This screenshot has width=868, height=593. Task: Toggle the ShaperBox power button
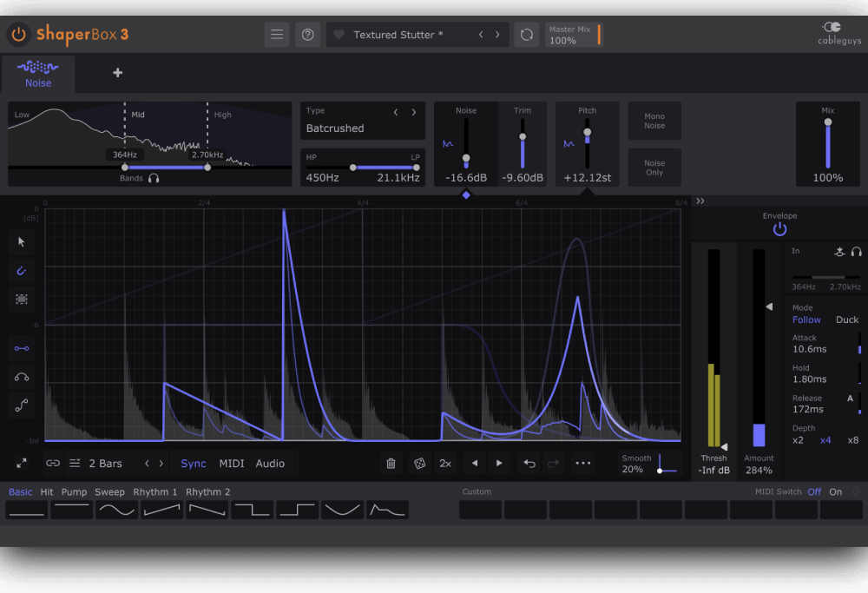click(19, 35)
